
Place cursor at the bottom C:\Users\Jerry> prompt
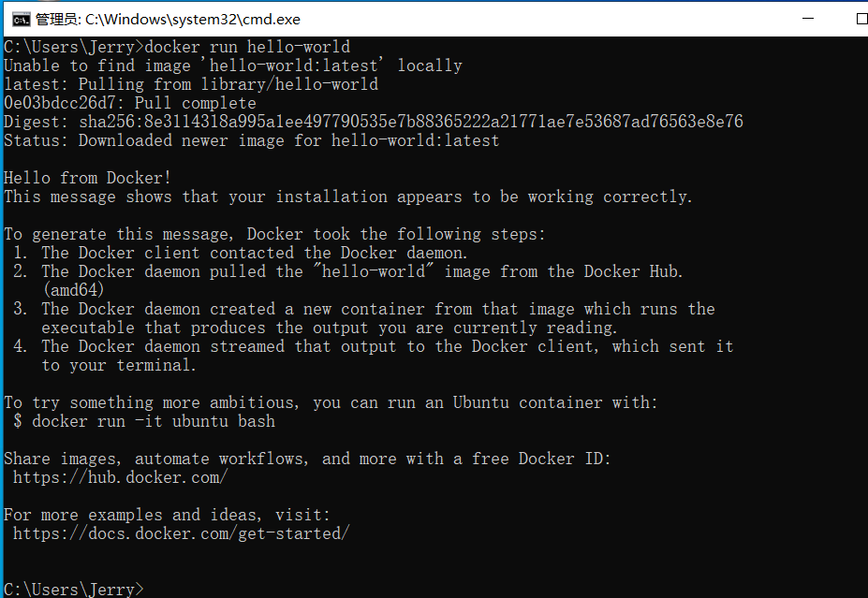click(x=74, y=590)
